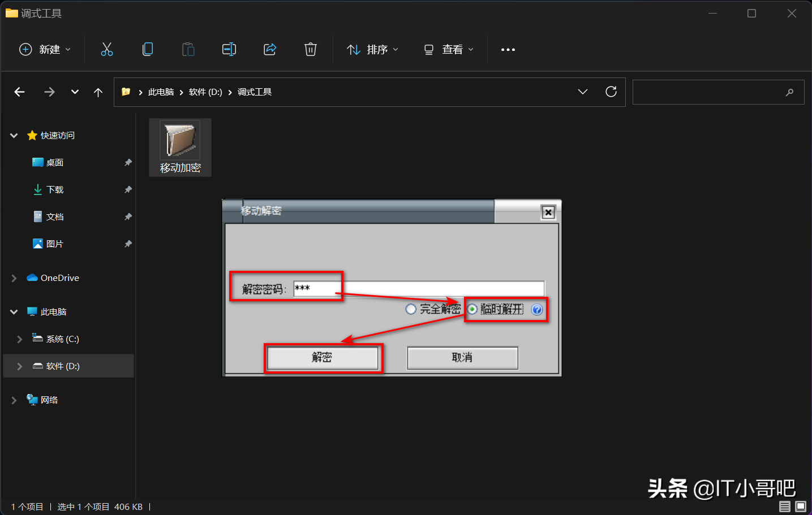The image size is (812, 515).
Task: Click the Back navigation arrow
Action: point(19,92)
